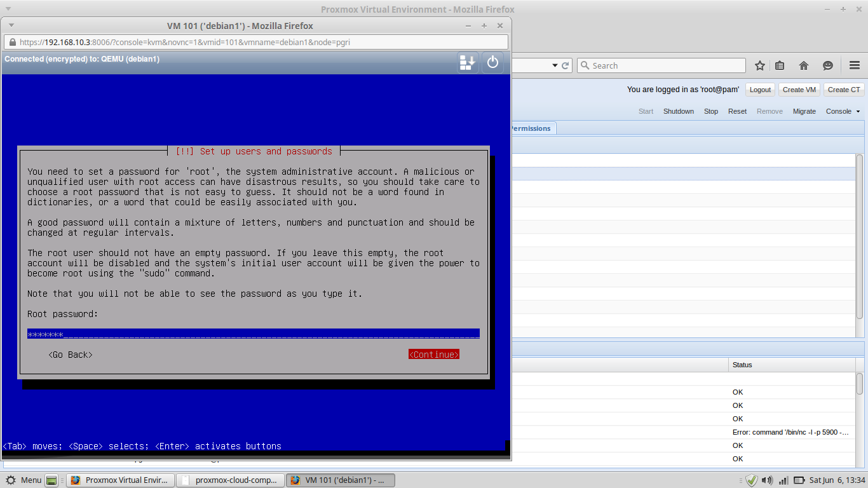Click the Status column header
Viewport: 868px width, 488px height.
(791, 365)
